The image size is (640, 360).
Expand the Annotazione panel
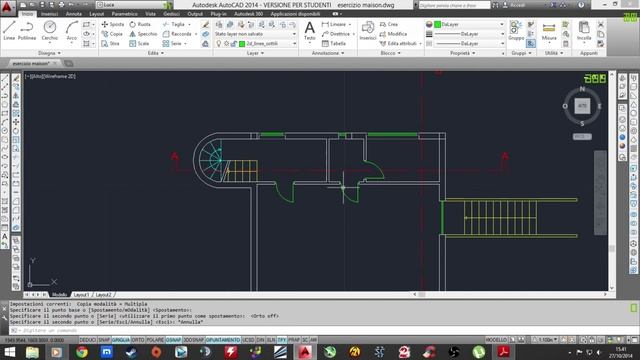[x=328, y=53]
